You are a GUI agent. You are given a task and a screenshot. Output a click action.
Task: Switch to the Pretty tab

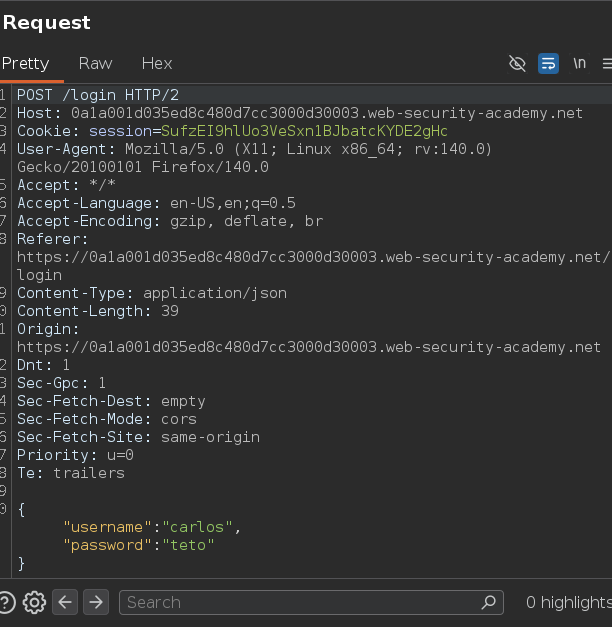pyautogui.click(x=26, y=63)
